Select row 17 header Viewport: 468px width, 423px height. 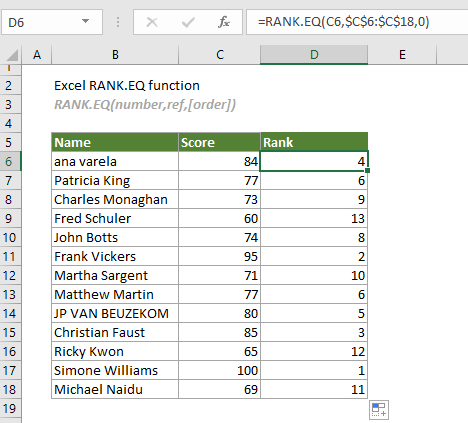[x=10, y=371]
